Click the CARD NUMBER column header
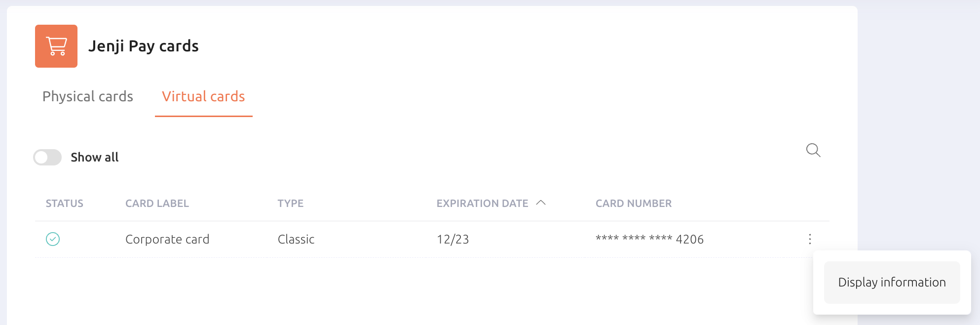Viewport: 980px width, 325px height. click(633, 203)
